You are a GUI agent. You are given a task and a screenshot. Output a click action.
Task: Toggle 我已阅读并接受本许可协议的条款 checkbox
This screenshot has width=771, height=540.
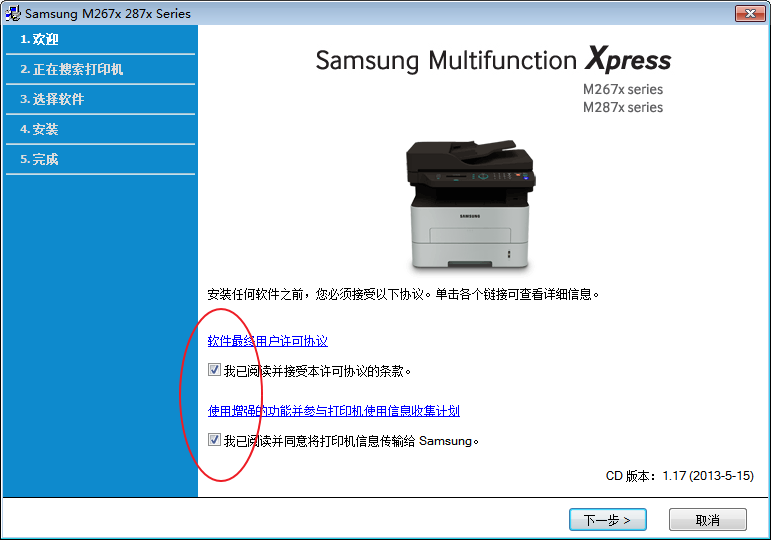tap(214, 370)
